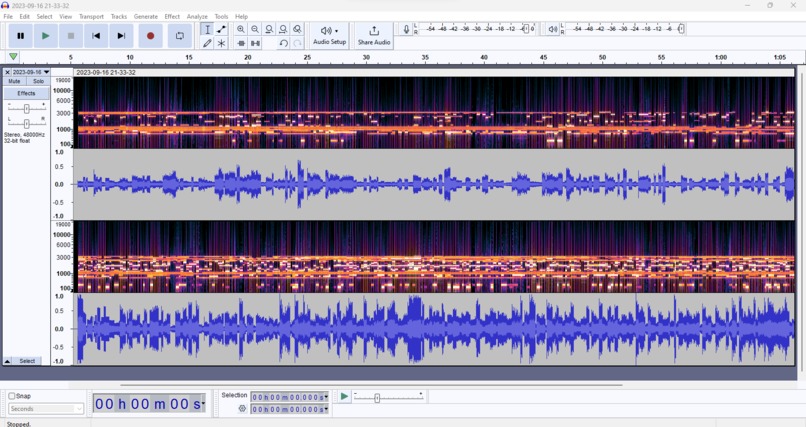The width and height of the screenshot is (806, 427).
Task: Click the playback meter speaker icon
Action: click(553, 29)
